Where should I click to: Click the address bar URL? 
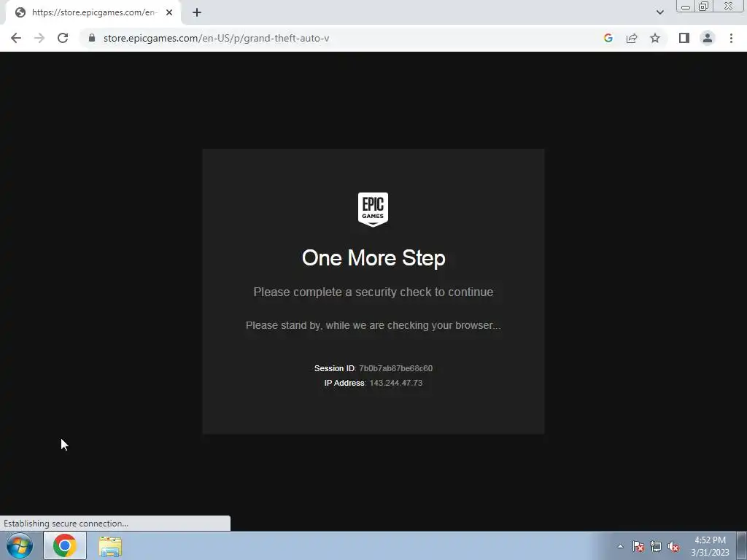pyautogui.click(x=216, y=38)
